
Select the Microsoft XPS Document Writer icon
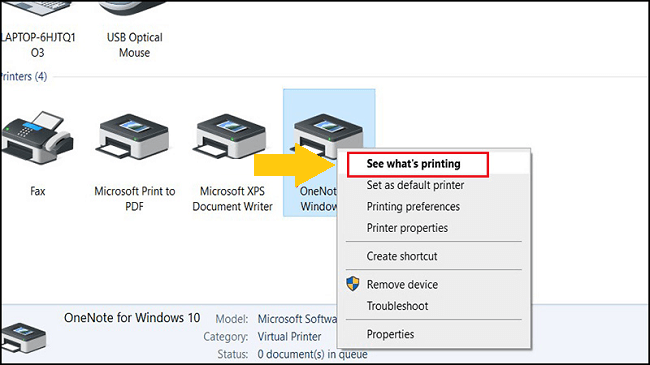[x=231, y=138]
